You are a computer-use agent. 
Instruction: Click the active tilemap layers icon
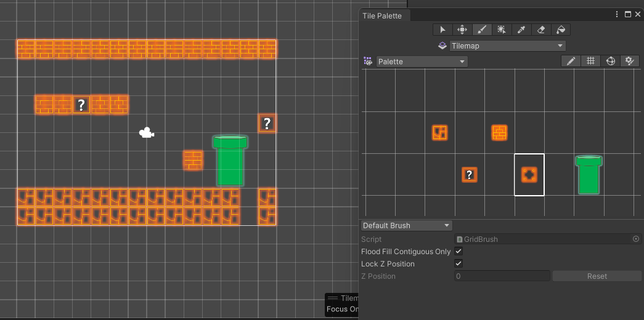(x=442, y=46)
